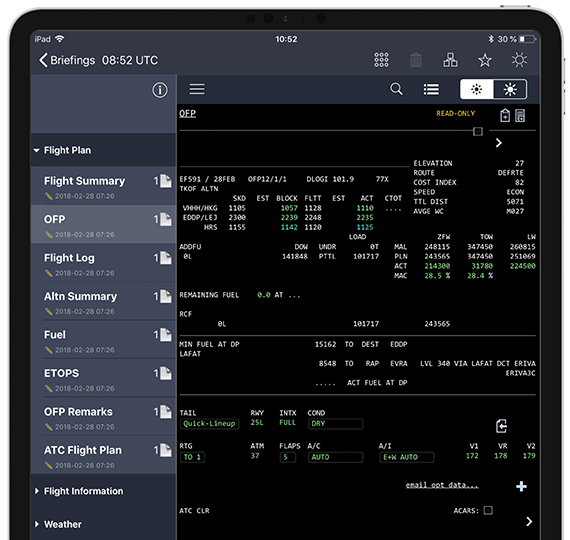Open the nine-dot grid menu icon
The height and width of the screenshot is (540, 570).
pyautogui.click(x=381, y=60)
